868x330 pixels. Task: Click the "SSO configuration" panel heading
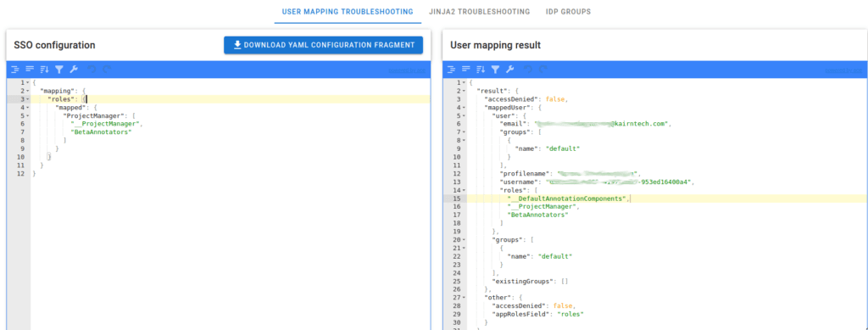pos(54,46)
